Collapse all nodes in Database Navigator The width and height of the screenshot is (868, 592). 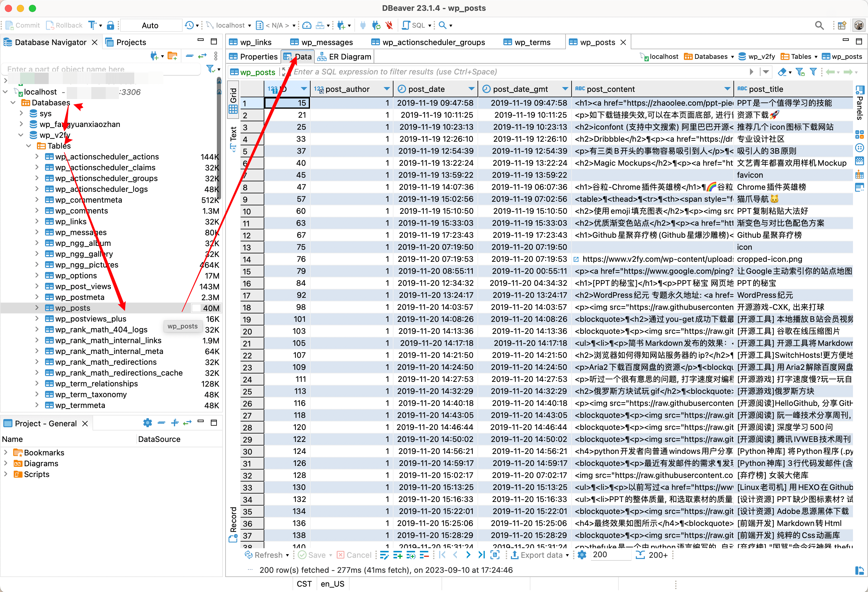(189, 56)
